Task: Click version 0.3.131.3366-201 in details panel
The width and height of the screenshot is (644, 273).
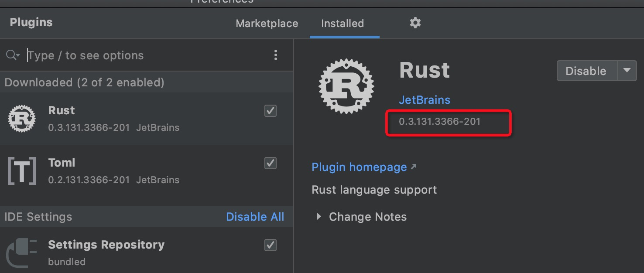Action: (439, 122)
